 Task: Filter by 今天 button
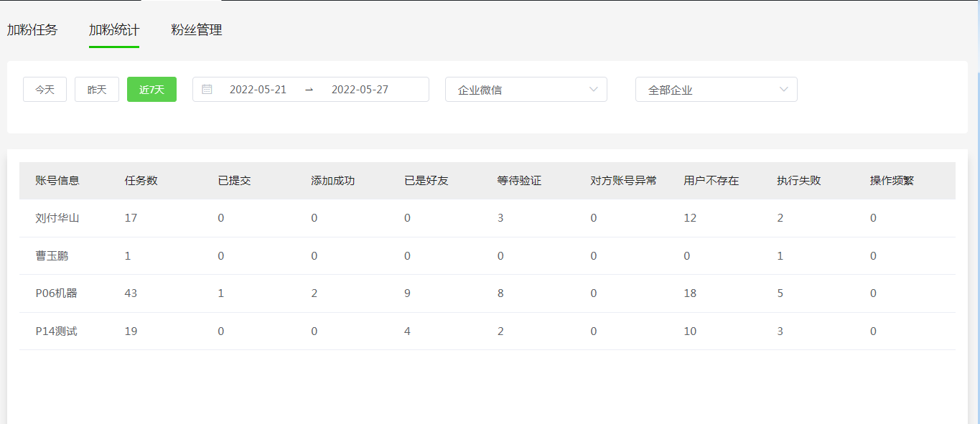coord(45,90)
